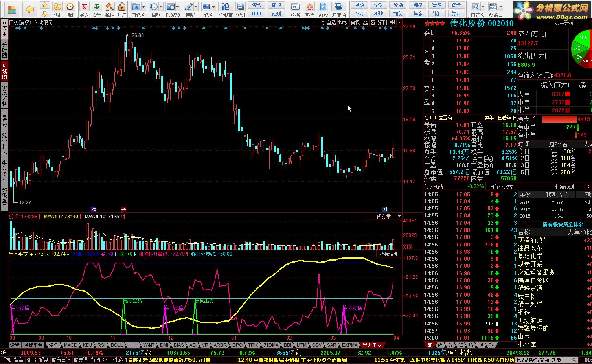Expand the 选股 dropdown arrow
The width and height of the screenshot is (592, 364).
[x=213, y=7]
